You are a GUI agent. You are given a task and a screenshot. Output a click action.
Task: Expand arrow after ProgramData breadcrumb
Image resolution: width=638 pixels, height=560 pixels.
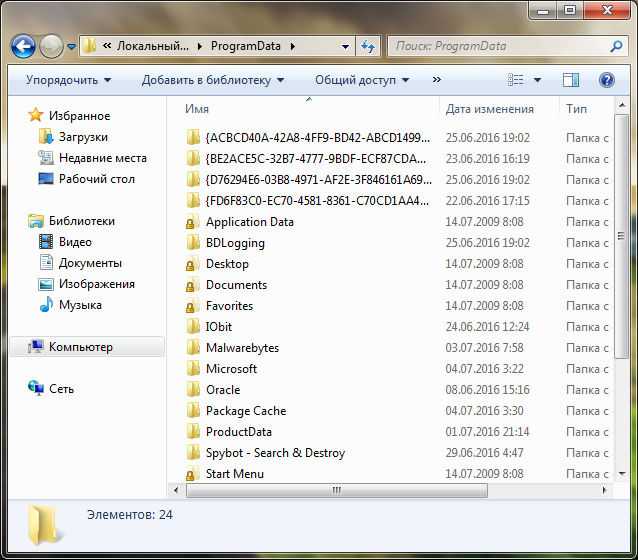pos(293,47)
